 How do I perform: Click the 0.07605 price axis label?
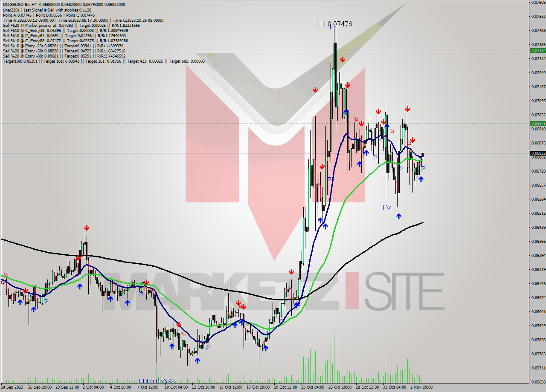click(538, 2)
